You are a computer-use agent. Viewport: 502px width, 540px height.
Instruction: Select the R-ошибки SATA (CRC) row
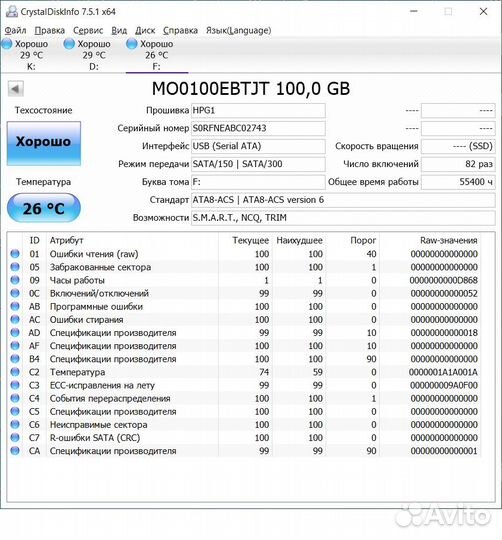[x=244, y=437]
